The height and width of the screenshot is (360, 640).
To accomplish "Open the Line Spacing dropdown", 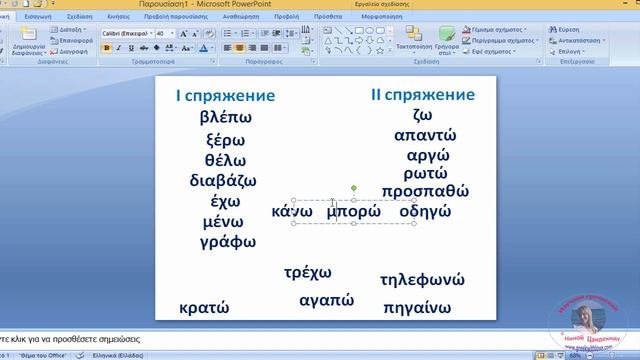I will coord(291,33).
